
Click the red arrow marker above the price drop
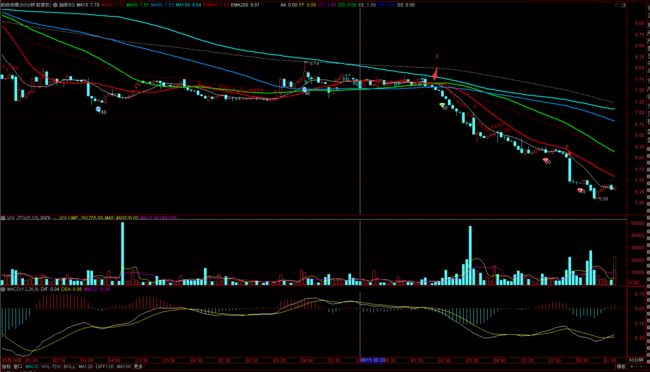click(x=435, y=74)
